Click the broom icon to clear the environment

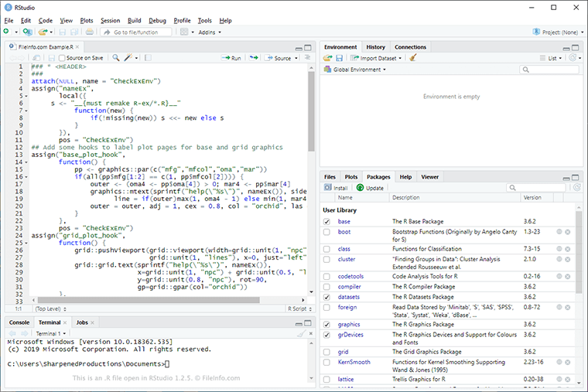[x=413, y=58]
